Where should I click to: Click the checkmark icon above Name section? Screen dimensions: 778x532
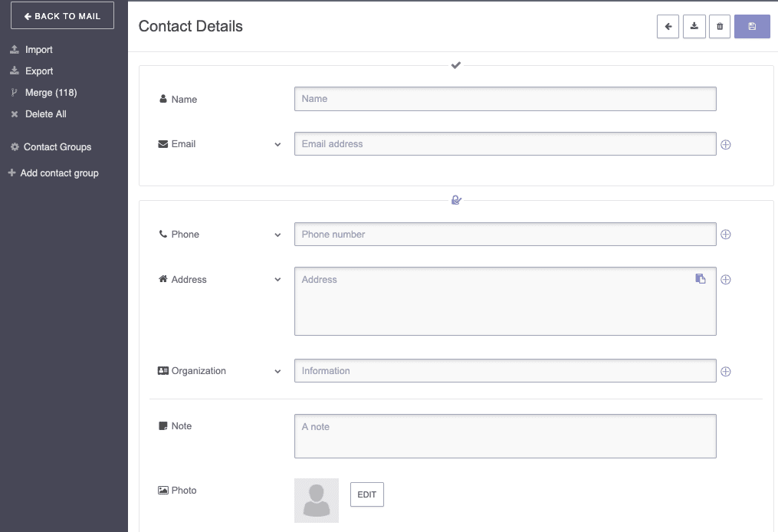(x=456, y=65)
